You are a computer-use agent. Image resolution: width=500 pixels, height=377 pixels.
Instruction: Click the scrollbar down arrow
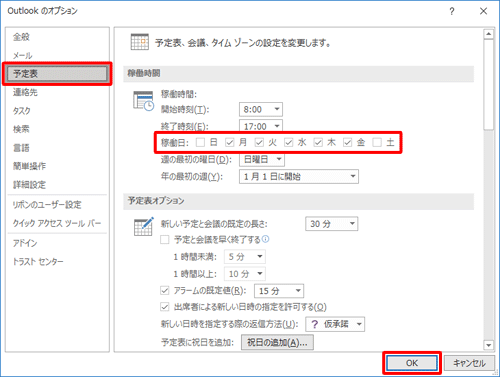tap(489, 345)
